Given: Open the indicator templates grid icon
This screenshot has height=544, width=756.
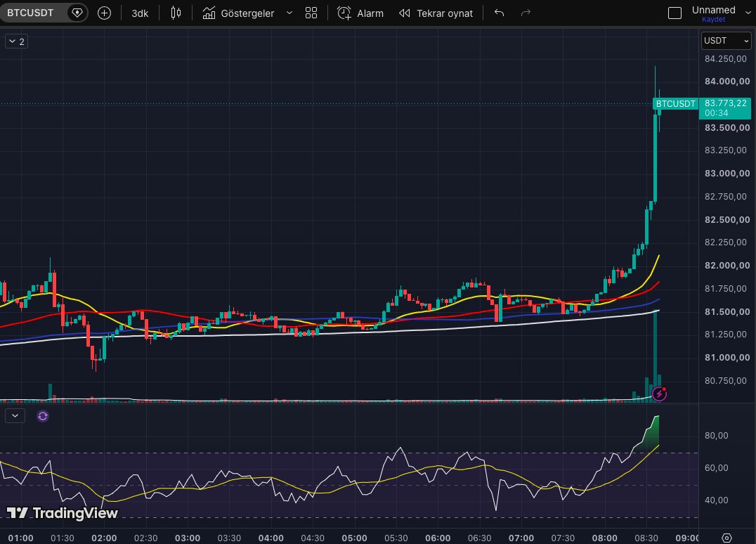Looking at the screenshot, I should [x=311, y=13].
